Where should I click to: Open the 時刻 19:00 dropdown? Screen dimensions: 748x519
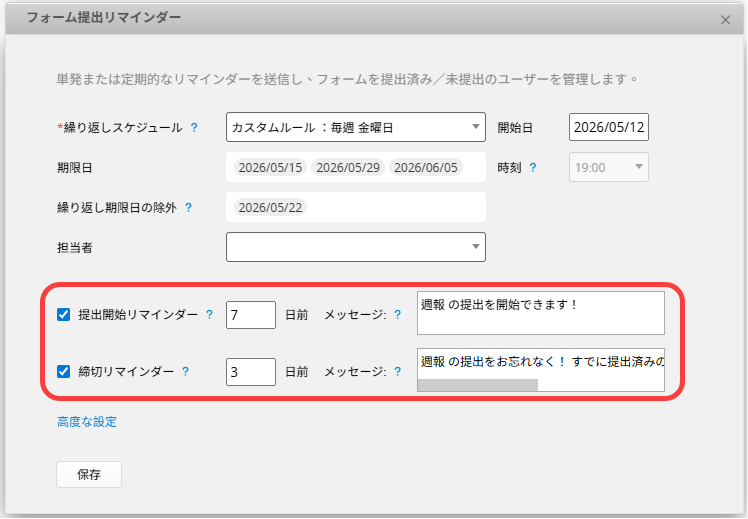click(x=608, y=167)
